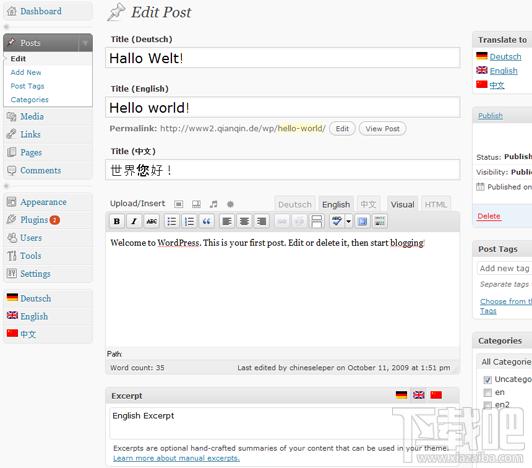Open Add New under Posts
This screenshot has width=532, height=468.
coord(26,72)
